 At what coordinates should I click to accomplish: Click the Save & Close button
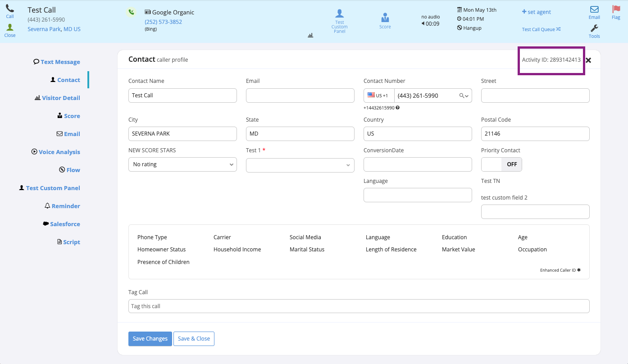[194, 339]
